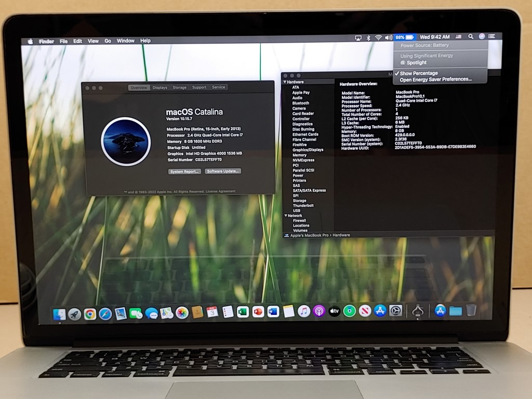
Task: Switch to the Storage tab
Action: pos(179,87)
